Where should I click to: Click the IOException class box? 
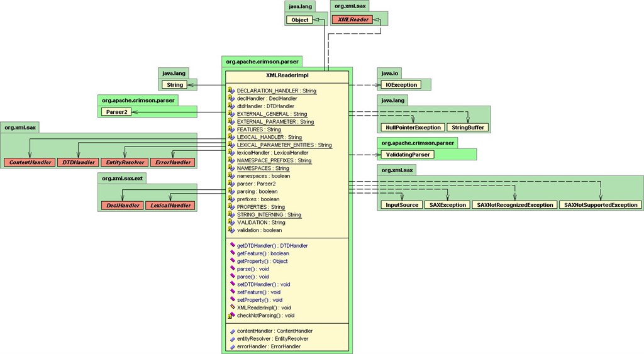tap(401, 85)
